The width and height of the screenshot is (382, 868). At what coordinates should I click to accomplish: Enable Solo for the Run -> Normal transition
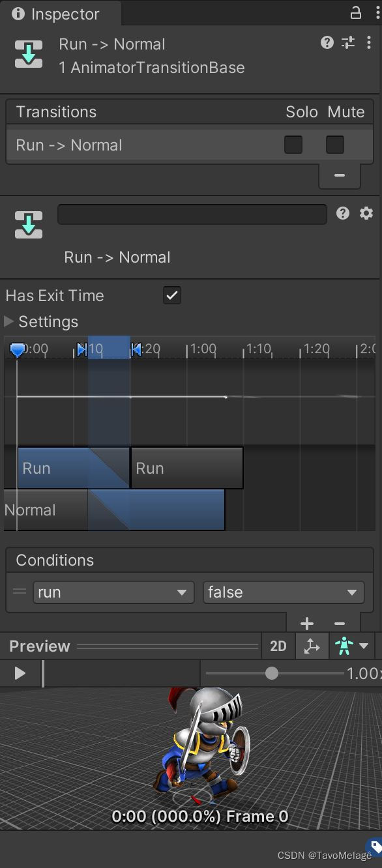[293, 145]
